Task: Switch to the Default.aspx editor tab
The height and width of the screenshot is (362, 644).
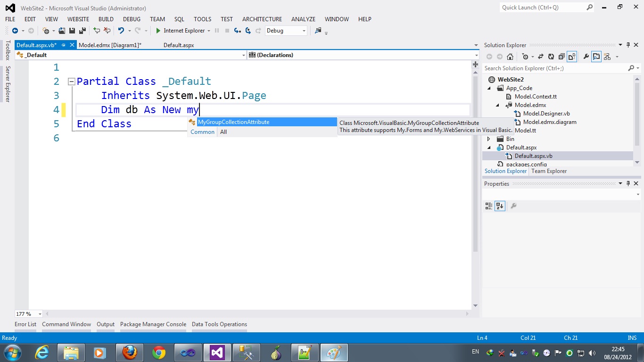Action: coord(179,45)
